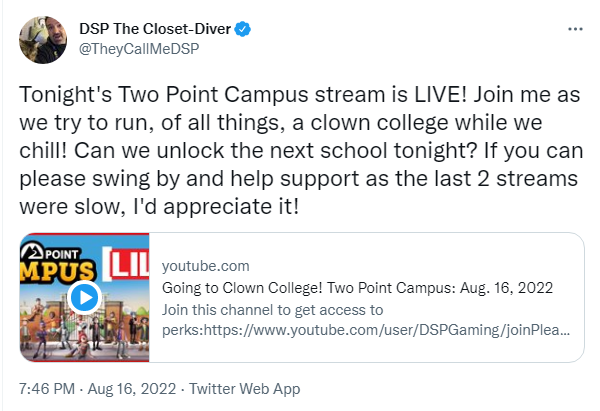
Task: Open the DSP The Closet-Diver display name
Action: (x=155, y=29)
